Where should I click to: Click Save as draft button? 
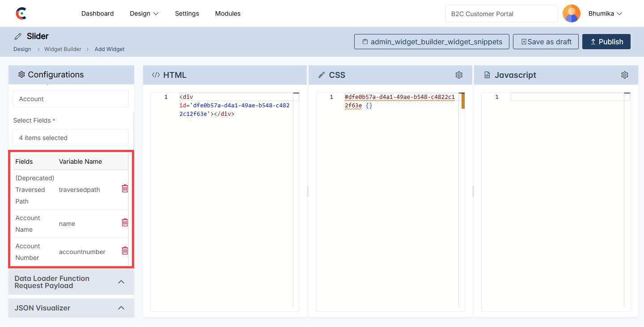[x=546, y=42]
